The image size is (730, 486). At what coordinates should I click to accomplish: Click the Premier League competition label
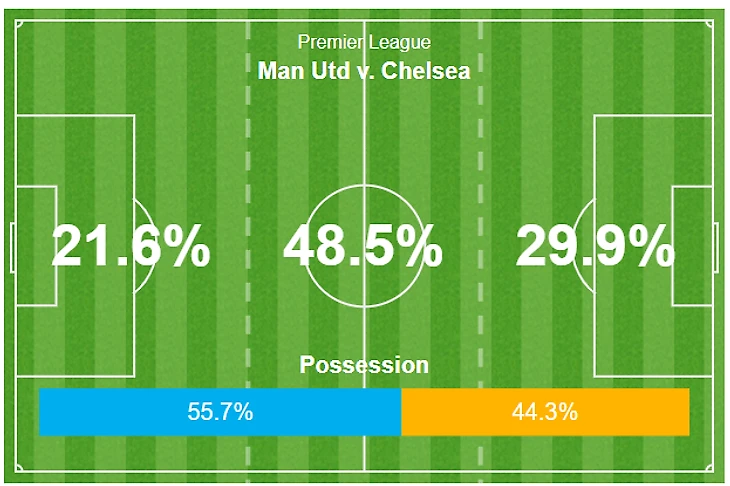tap(364, 42)
